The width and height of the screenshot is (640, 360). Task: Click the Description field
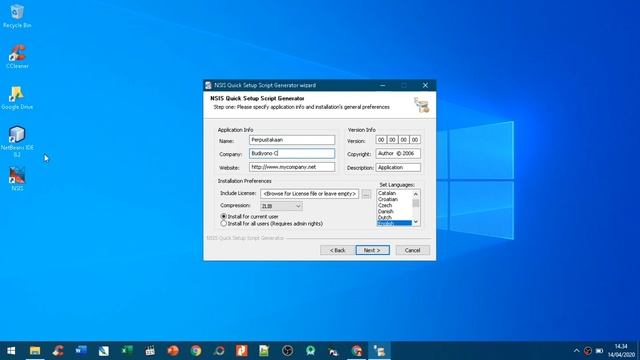click(398, 167)
